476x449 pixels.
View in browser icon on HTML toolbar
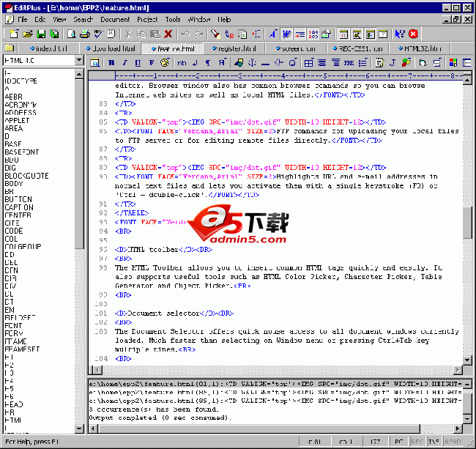[95, 63]
